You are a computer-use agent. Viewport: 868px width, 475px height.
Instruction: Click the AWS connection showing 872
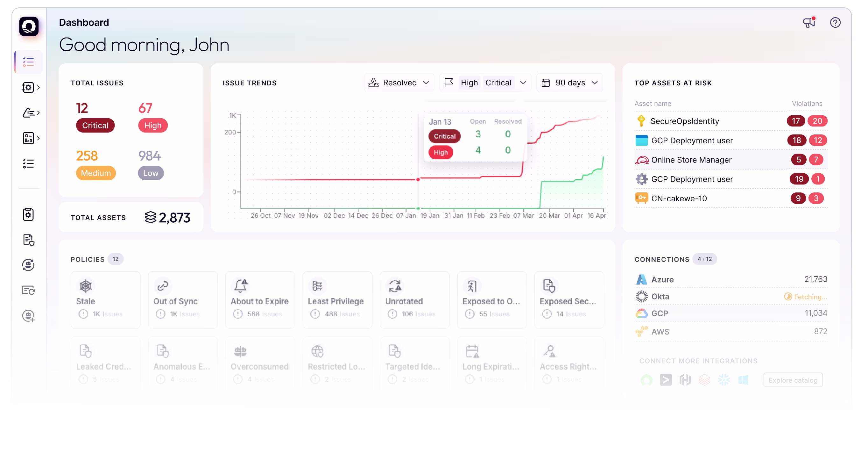(730, 332)
